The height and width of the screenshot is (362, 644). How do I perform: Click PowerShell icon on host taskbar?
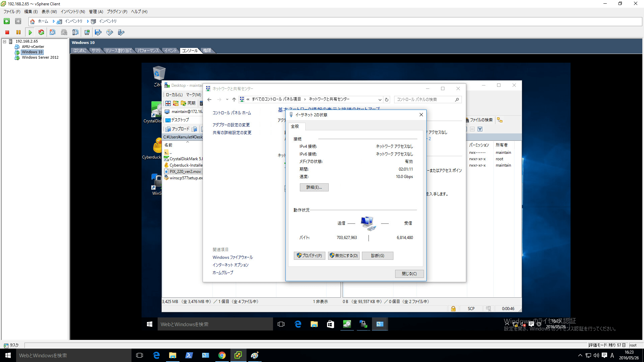[189, 355]
